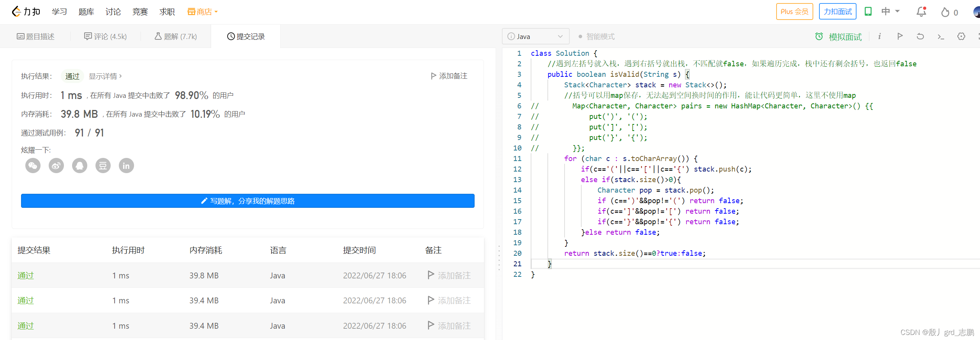Screen dimensions: 980x340
Task: Click the 模拟面试 mock interview button
Action: click(x=839, y=37)
